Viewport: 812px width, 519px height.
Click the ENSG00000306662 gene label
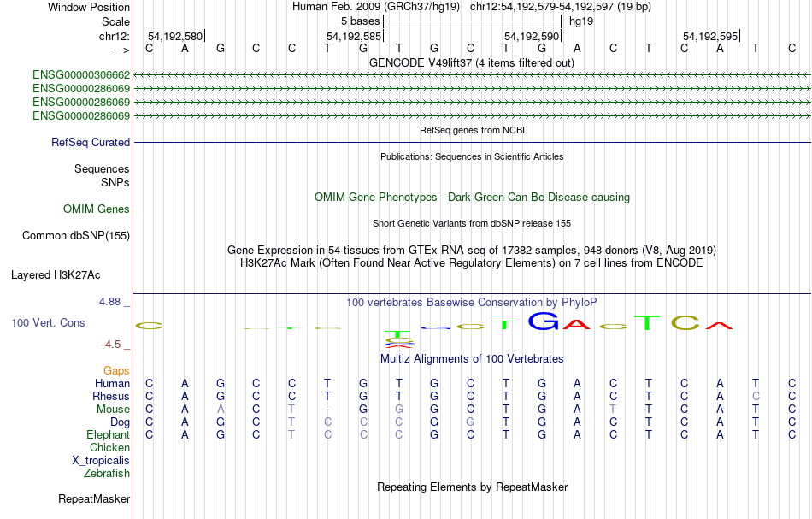tap(81, 75)
